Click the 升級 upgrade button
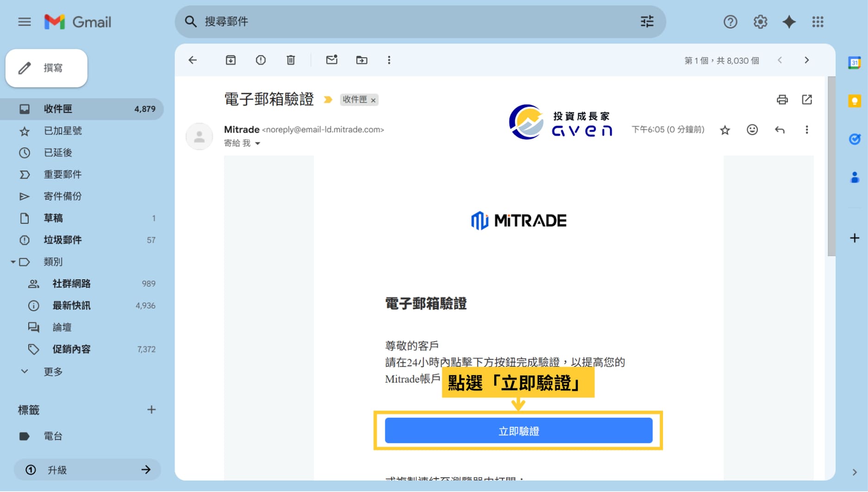868x492 pixels. coord(87,470)
